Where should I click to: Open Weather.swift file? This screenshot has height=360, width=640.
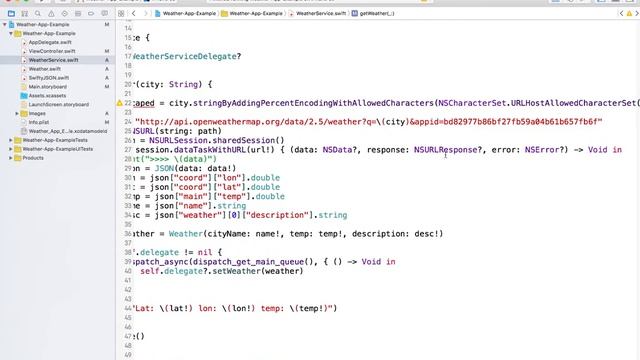44,69
